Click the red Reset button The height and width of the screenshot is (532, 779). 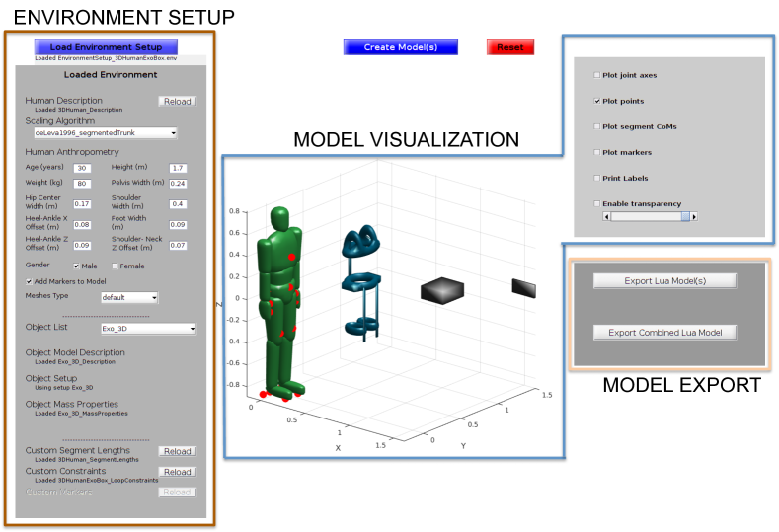coord(509,47)
